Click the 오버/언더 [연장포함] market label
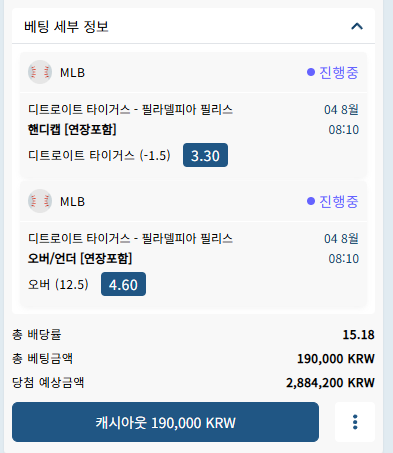 [x=80, y=258]
